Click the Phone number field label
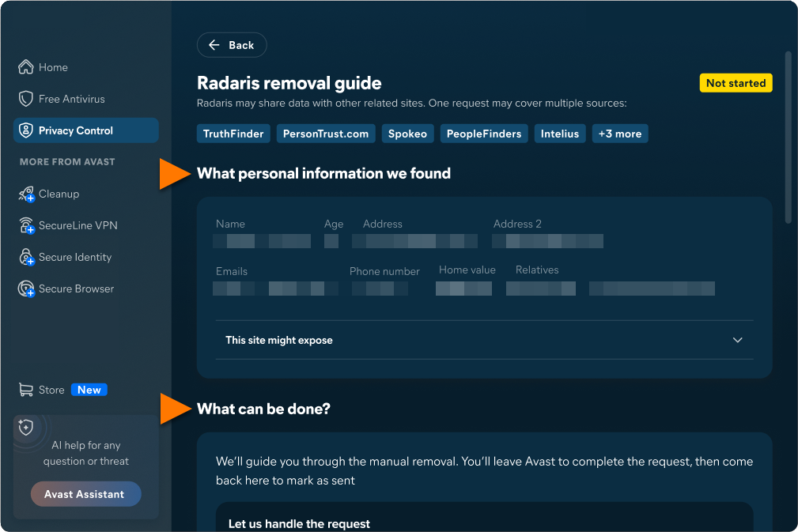The image size is (798, 532). click(x=384, y=271)
